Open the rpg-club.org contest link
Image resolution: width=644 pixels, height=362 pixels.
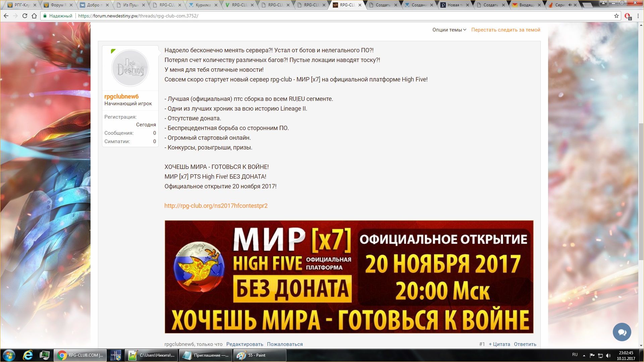pyautogui.click(x=216, y=206)
